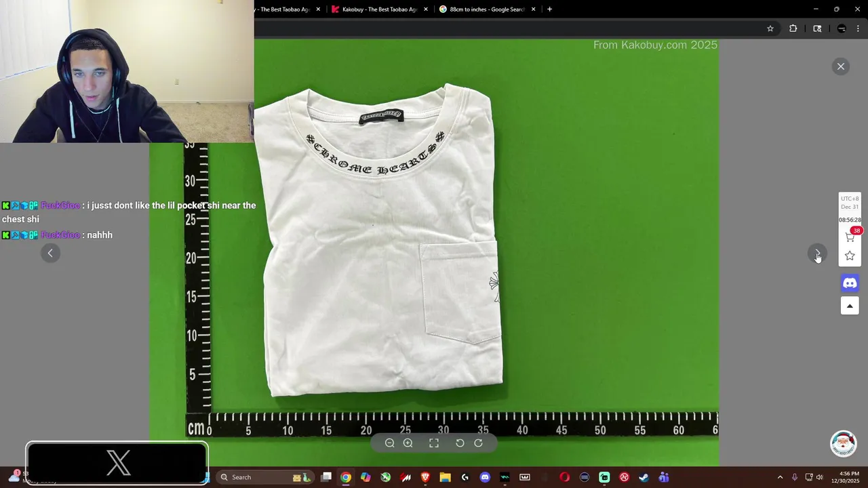
Task: Rotate the image clockwise
Action: tap(478, 443)
